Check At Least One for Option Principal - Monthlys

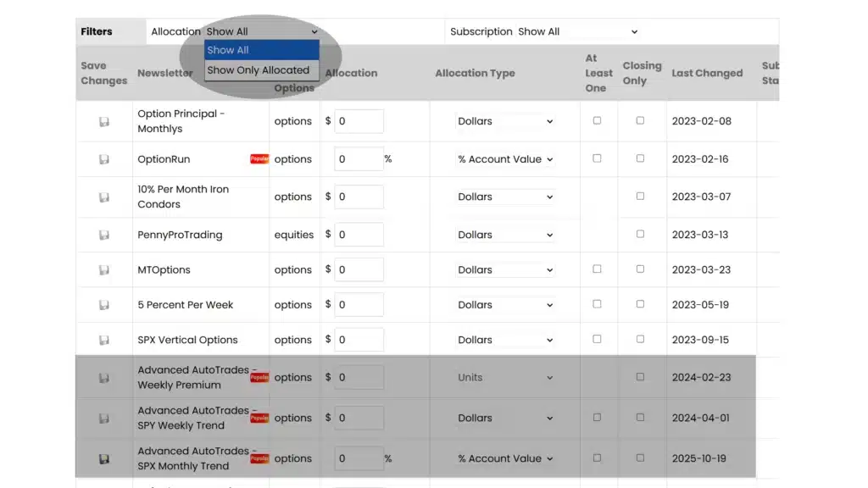[x=597, y=120]
